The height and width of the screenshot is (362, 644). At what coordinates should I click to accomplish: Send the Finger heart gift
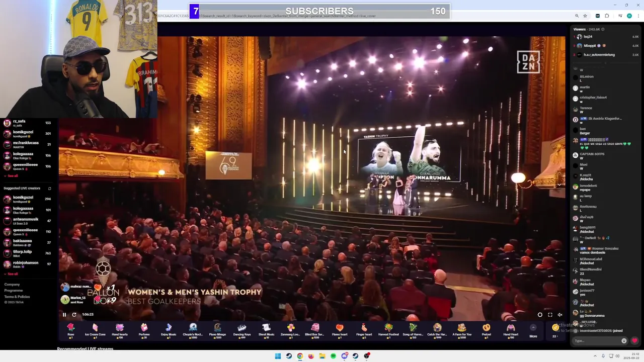[364, 330]
